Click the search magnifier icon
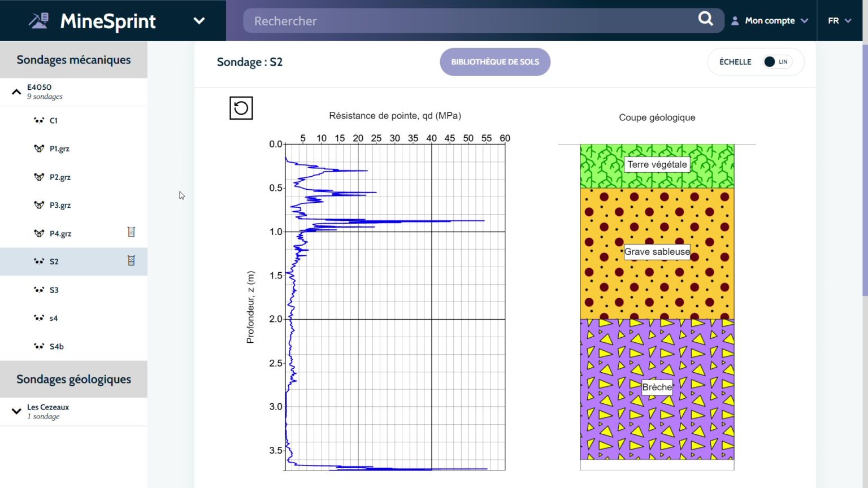This screenshot has height=488, width=868. click(x=705, y=20)
